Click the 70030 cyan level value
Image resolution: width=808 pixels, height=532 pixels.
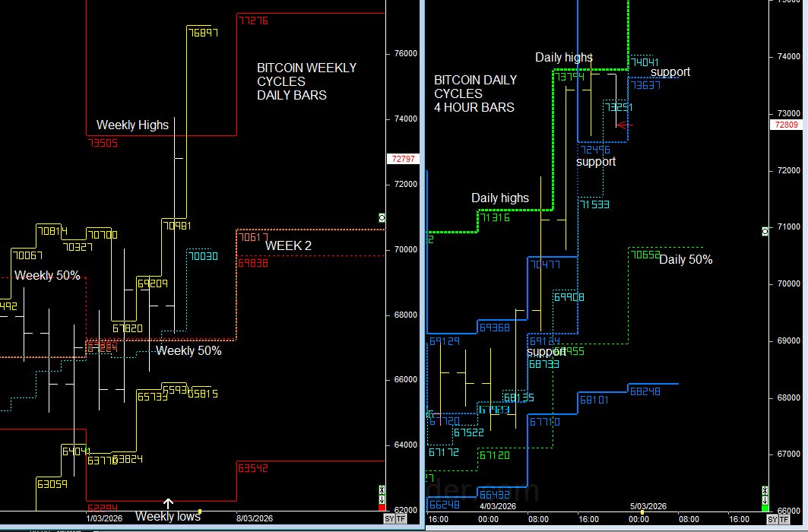pyautogui.click(x=203, y=256)
